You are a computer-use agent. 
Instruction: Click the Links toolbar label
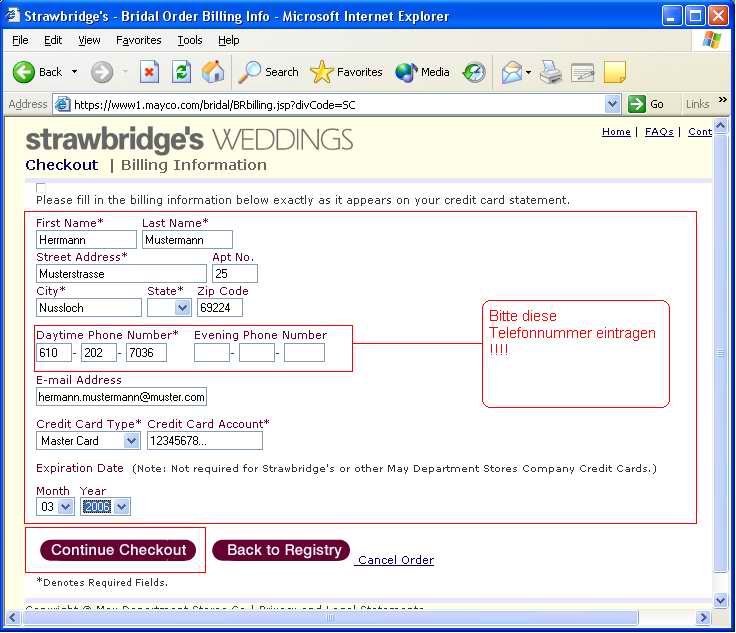click(x=697, y=104)
